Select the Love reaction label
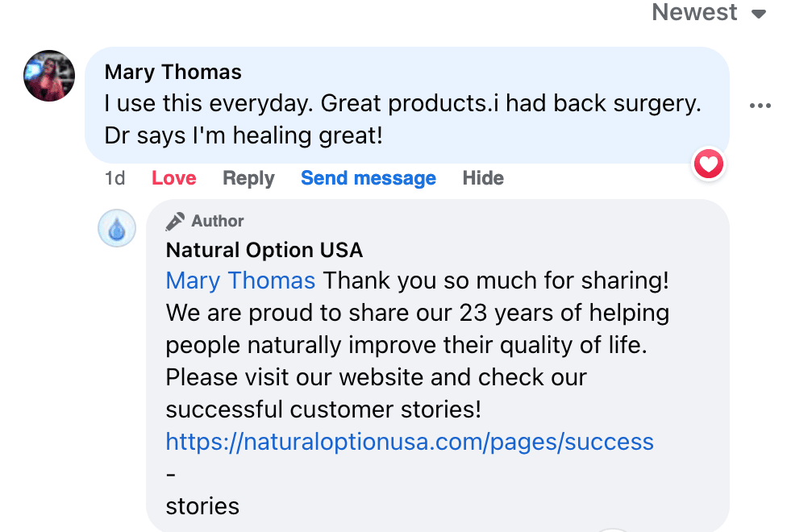Image resolution: width=787 pixels, height=532 pixels. 173,178
